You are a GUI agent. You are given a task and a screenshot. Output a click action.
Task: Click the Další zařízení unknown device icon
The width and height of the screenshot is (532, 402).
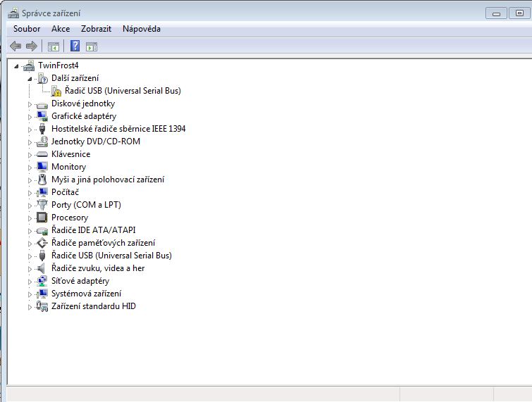[42, 78]
